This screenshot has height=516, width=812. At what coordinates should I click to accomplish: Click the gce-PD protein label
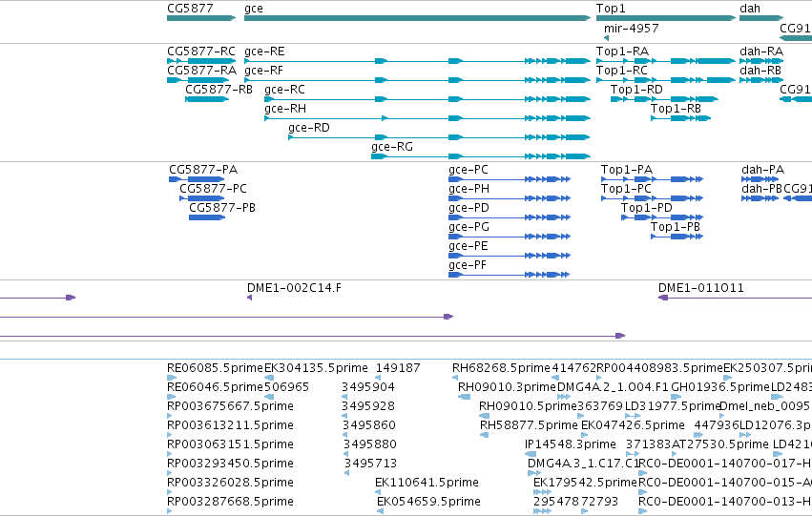(468, 208)
